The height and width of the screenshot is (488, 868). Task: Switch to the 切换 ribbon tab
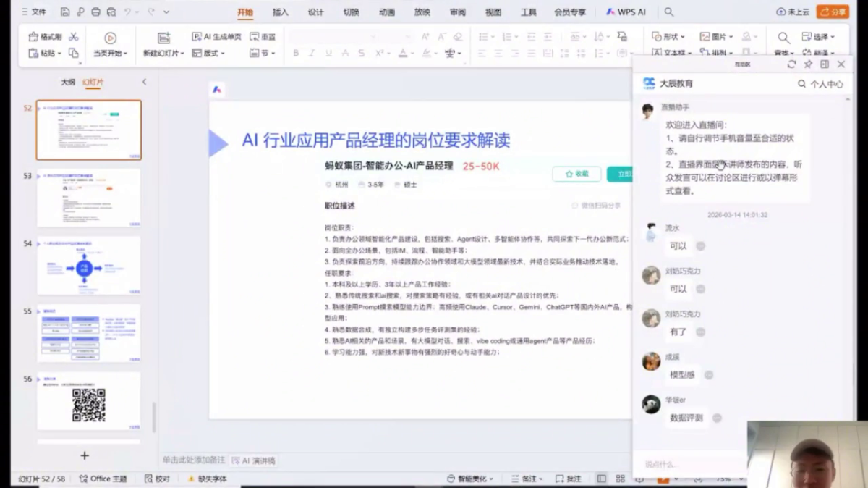pos(352,12)
